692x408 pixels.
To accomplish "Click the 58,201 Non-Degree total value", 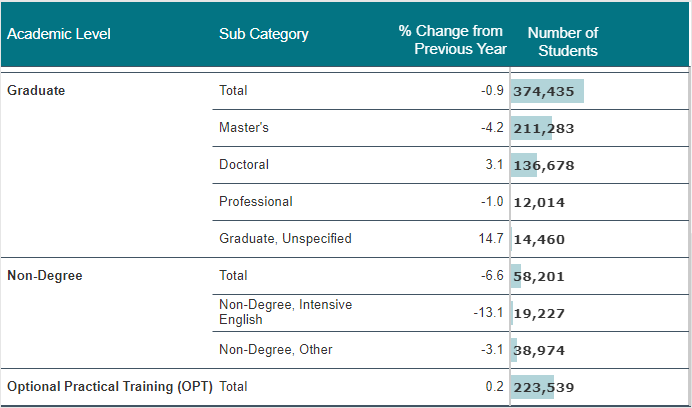I will tap(538, 276).
